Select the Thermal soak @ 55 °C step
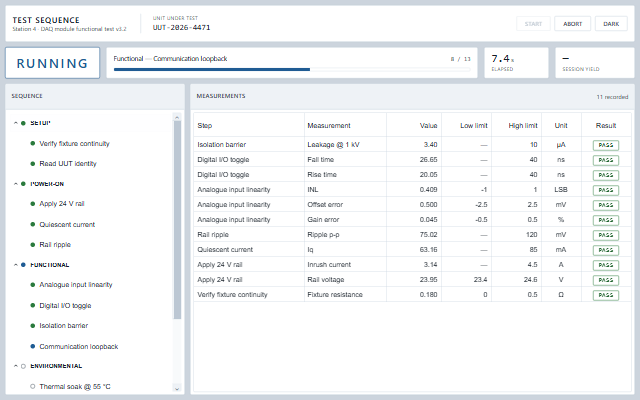The width and height of the screenshot is (640, 400). click(x=75, y=387)
